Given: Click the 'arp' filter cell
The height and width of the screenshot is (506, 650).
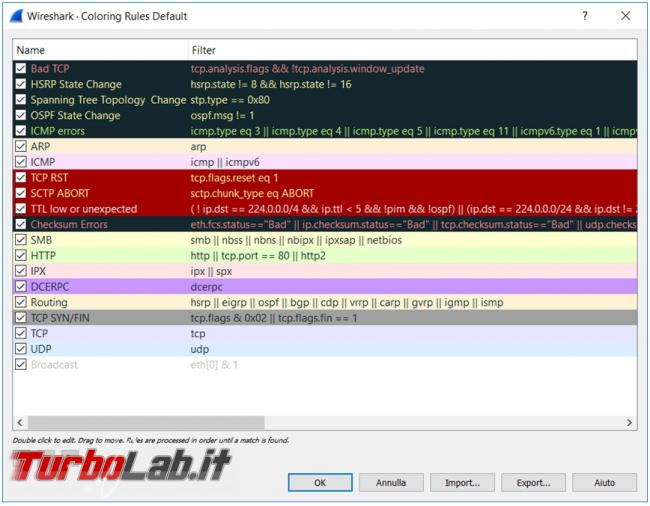Looking at the screenshot, I should [x=198, y=147].
